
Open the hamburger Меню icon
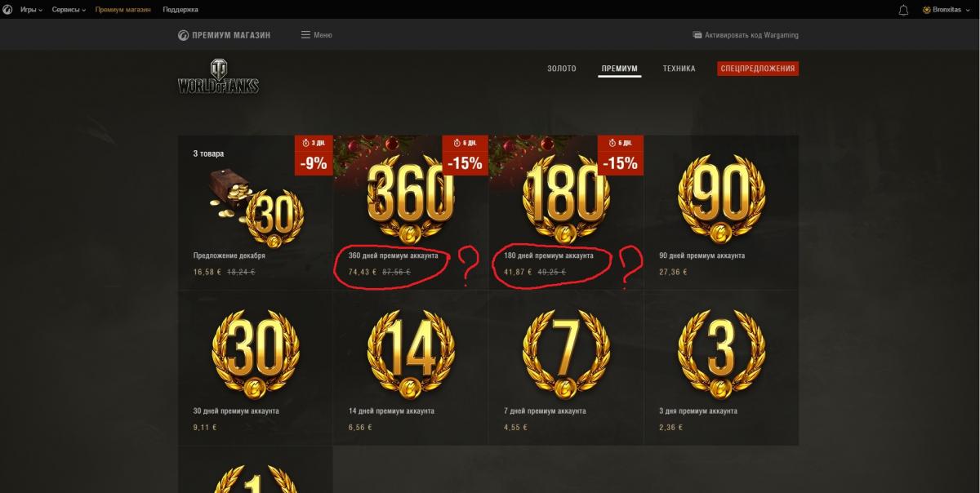[305, 35]
